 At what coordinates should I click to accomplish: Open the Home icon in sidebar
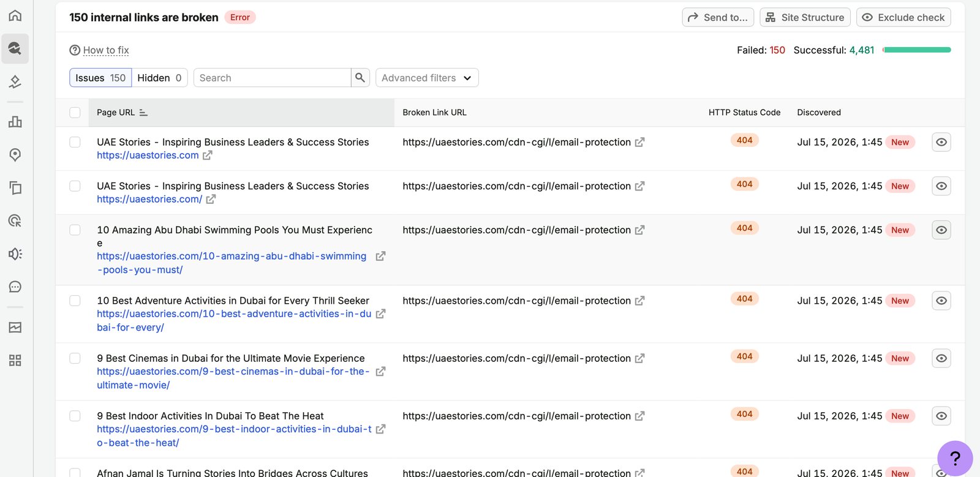pos(15,15)
